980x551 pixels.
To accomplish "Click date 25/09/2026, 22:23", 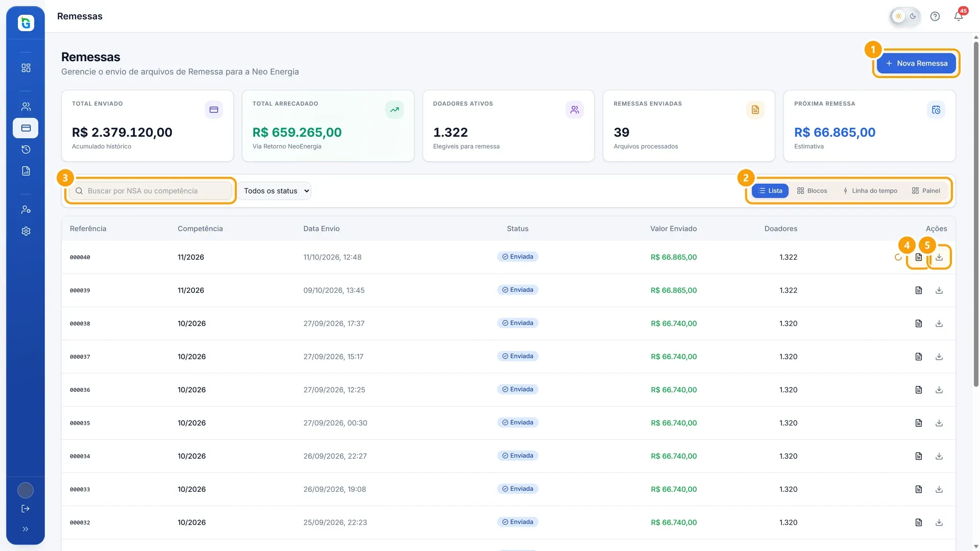I will (335, 522).
